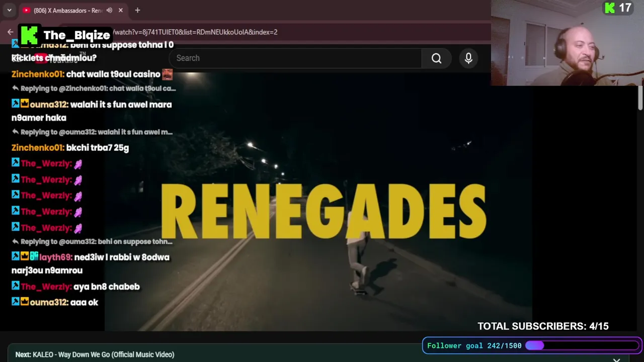The height and width of the screenshot is (362, 644).
Task: Click ouma312 message 'aaa ok'
Action: click(84, 302)
